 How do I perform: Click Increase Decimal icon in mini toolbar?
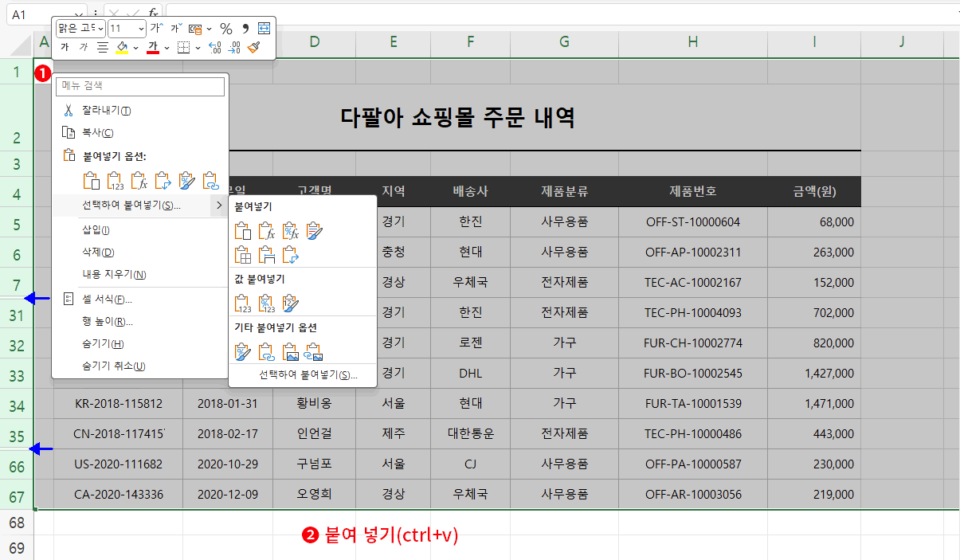(214, 48)
